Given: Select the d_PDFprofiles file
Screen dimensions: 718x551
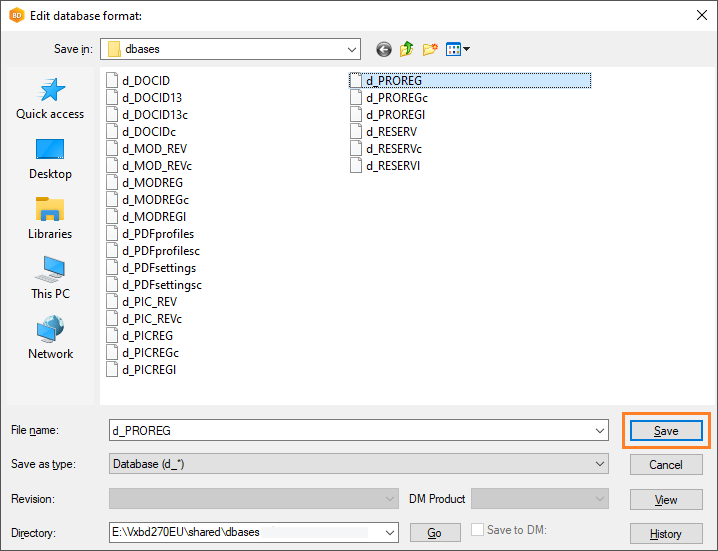Looking at the screenshot, I should pyautogui.click(x=157, y=234).
